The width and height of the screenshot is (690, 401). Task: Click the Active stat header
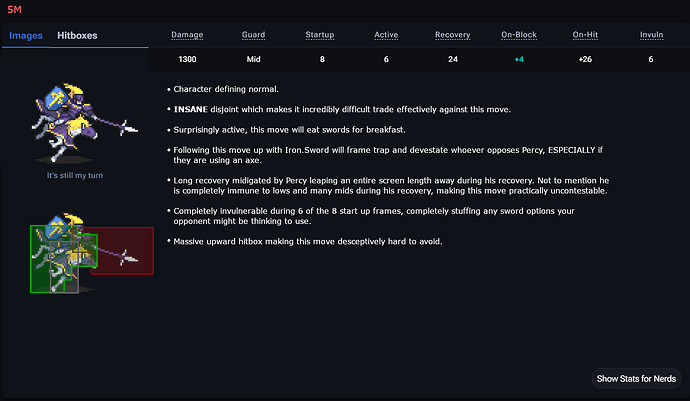pos(386,35)
